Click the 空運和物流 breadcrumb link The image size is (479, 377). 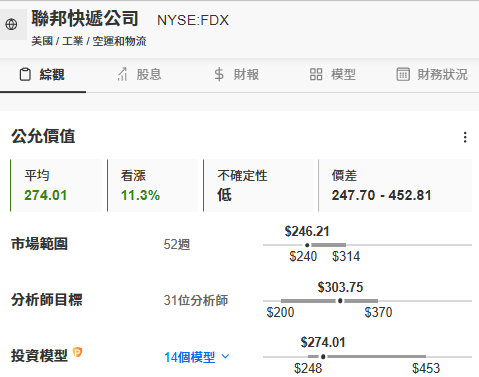[119, 41]
